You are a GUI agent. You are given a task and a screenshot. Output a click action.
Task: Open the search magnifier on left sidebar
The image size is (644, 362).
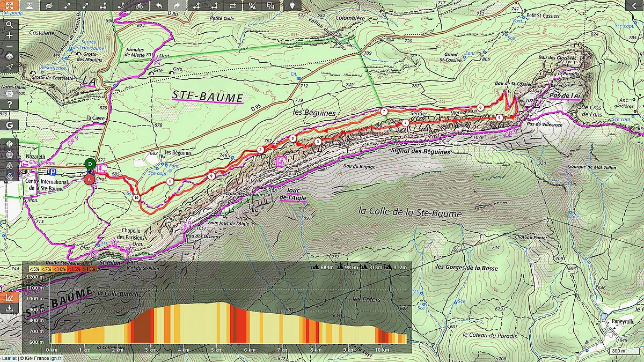9,25
